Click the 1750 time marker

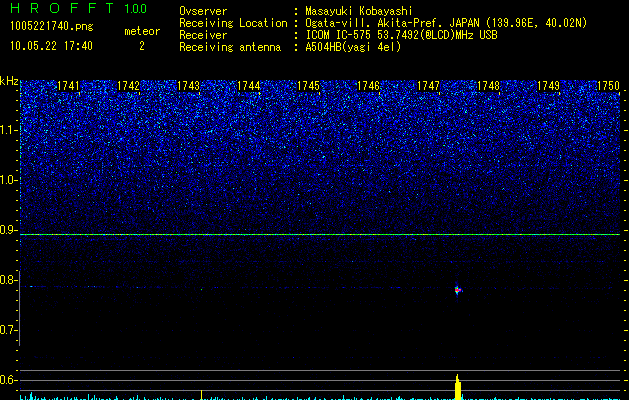tap(609, 86)
